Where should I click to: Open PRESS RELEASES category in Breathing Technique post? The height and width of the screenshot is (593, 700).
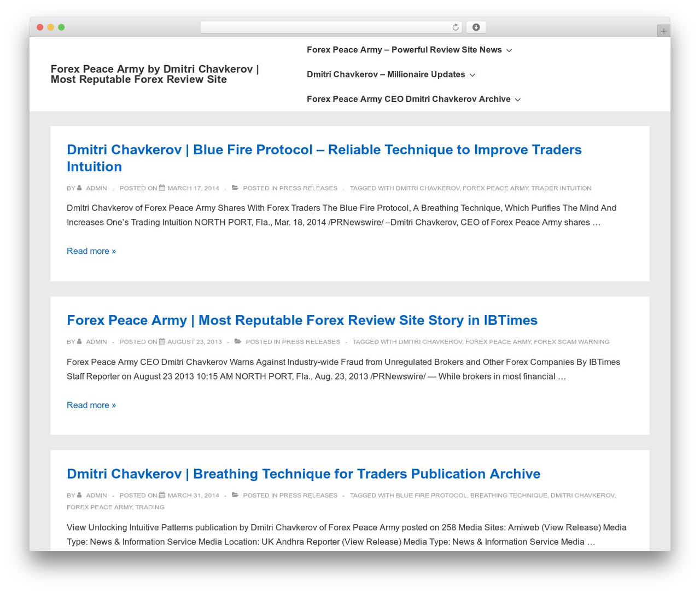308,496
